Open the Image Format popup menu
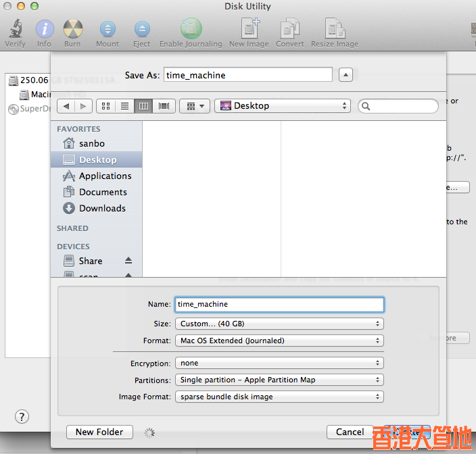 click(x=279, y=397)
